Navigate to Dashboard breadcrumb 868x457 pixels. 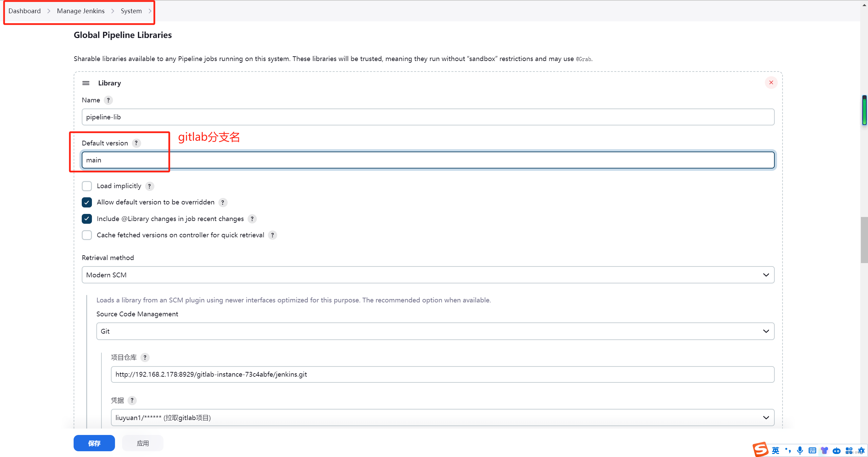point(24,11)
